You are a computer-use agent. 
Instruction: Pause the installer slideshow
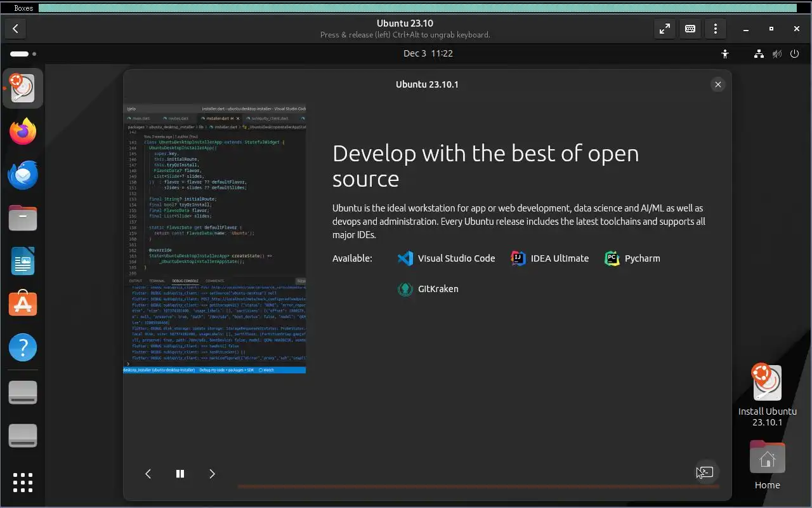tap(180, 474)
